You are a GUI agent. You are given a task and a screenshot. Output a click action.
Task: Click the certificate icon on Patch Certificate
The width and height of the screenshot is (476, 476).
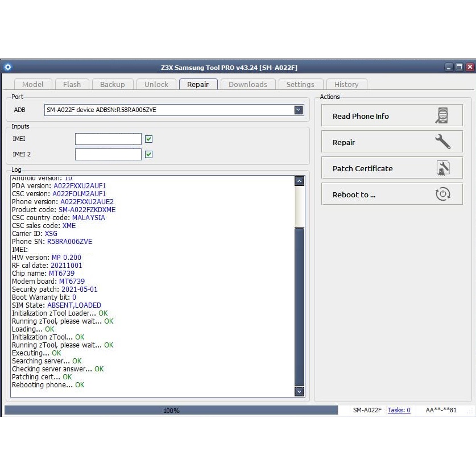(x=443, y=168)
